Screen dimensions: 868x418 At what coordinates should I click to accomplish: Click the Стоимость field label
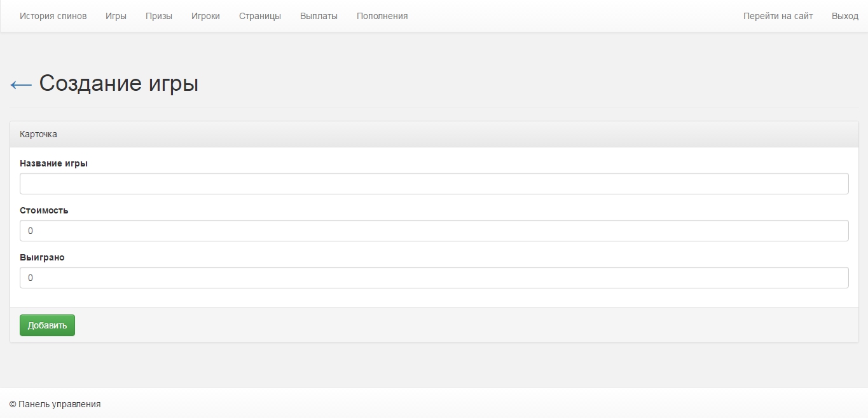click(x=44, y=210)
